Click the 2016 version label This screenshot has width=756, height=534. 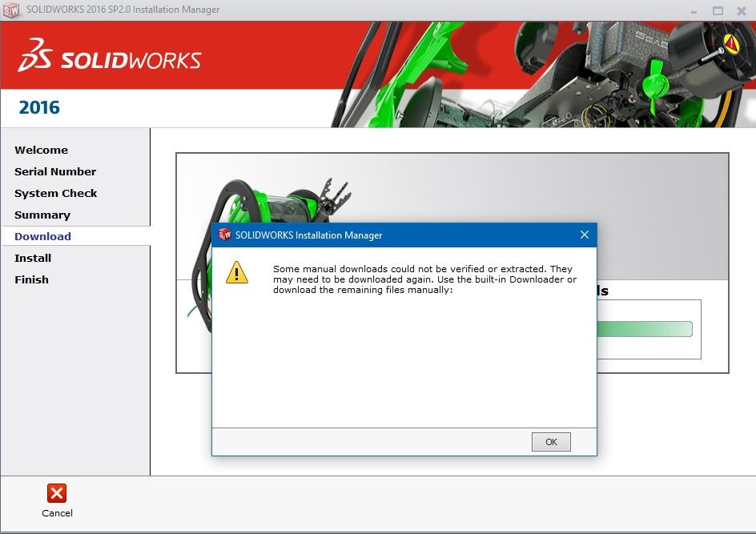click(x=39, y=107)
